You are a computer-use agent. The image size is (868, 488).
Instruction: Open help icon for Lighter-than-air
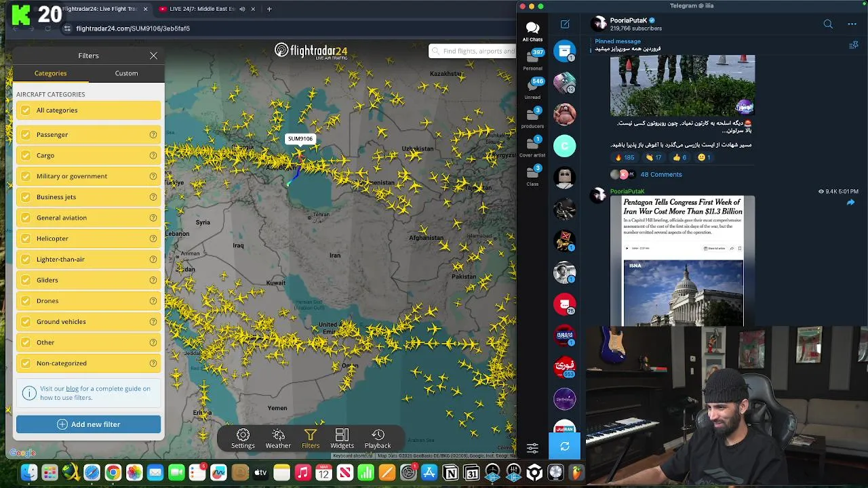[x=153, y=260]
